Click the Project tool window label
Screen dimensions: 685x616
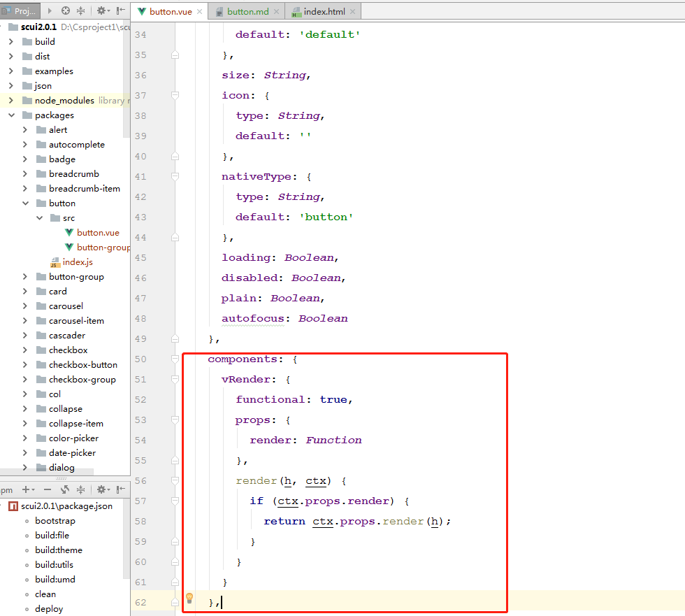[20, 11]
